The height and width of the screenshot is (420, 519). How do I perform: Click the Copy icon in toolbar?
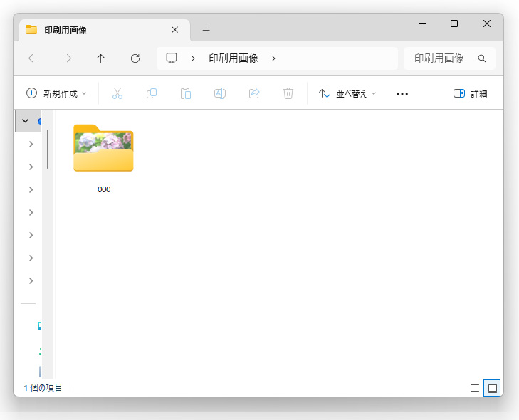point(152,93)
